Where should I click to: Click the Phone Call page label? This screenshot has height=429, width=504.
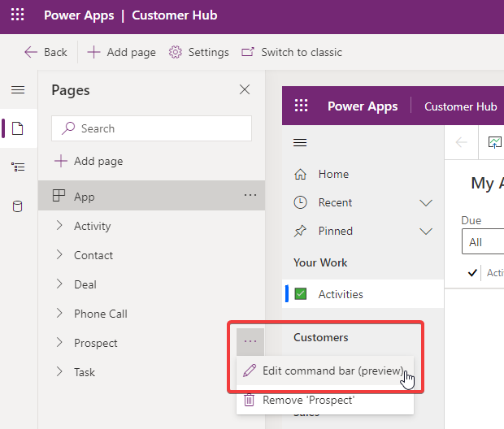tap(101, 314)
